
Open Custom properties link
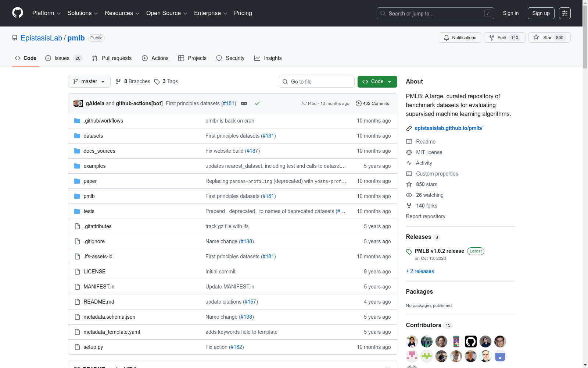pos(432,174)
